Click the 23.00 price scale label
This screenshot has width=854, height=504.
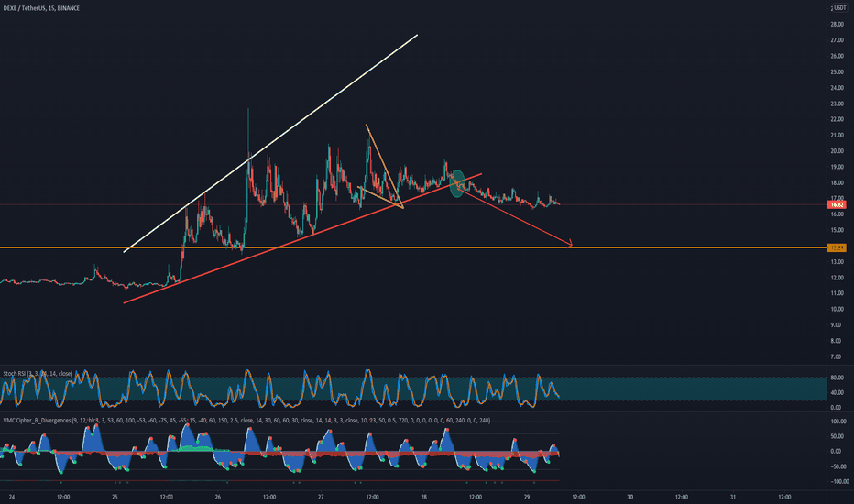838,104
